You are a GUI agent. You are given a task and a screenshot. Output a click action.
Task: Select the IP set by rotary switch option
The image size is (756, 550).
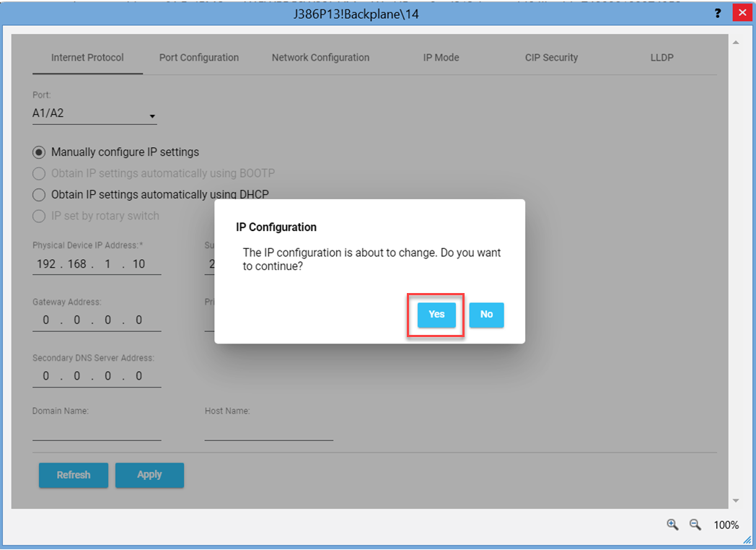tap(40, 215)
